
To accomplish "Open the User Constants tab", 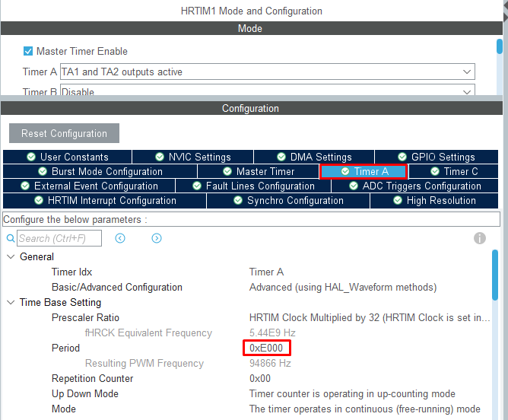I will click(68, 157).
